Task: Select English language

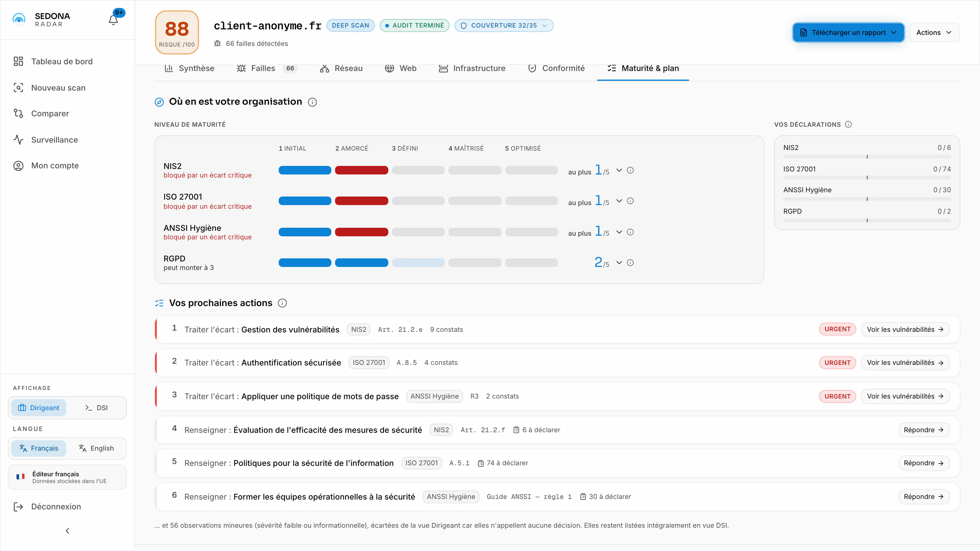Action: click(96, 448)
